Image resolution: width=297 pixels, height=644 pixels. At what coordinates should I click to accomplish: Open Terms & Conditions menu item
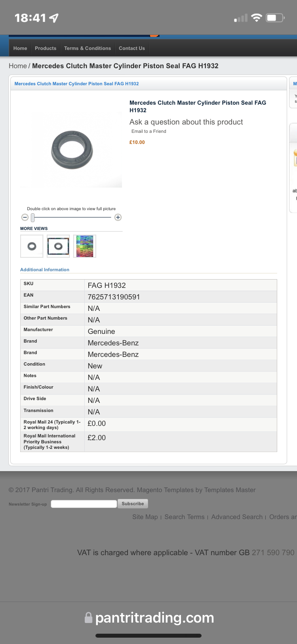pos(88,48)
